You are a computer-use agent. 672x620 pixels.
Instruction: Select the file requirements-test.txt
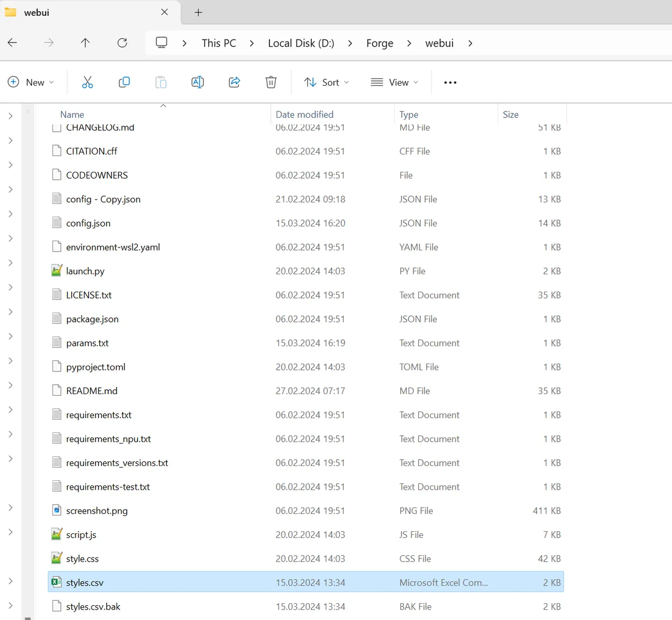108,487
